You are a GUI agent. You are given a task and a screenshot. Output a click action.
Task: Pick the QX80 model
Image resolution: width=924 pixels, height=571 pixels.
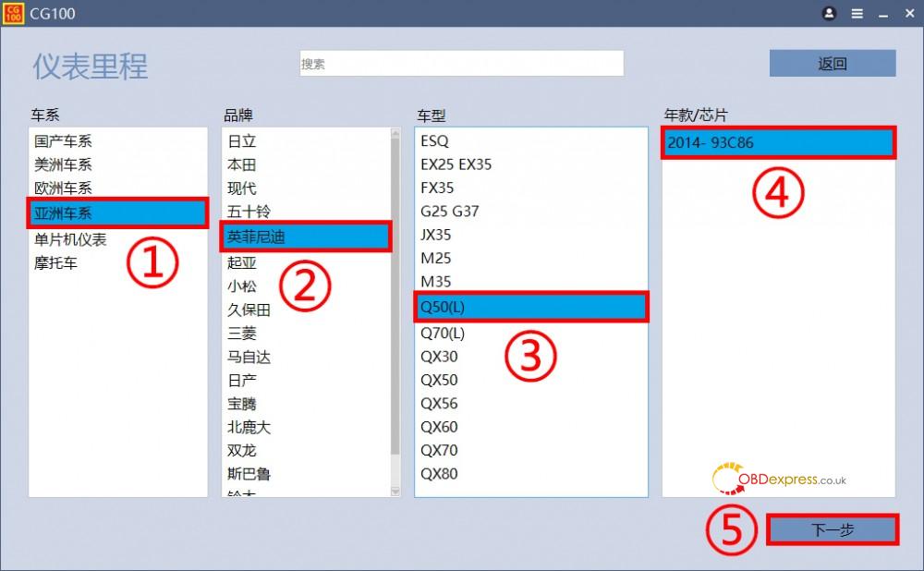click(x=531, y=474)
